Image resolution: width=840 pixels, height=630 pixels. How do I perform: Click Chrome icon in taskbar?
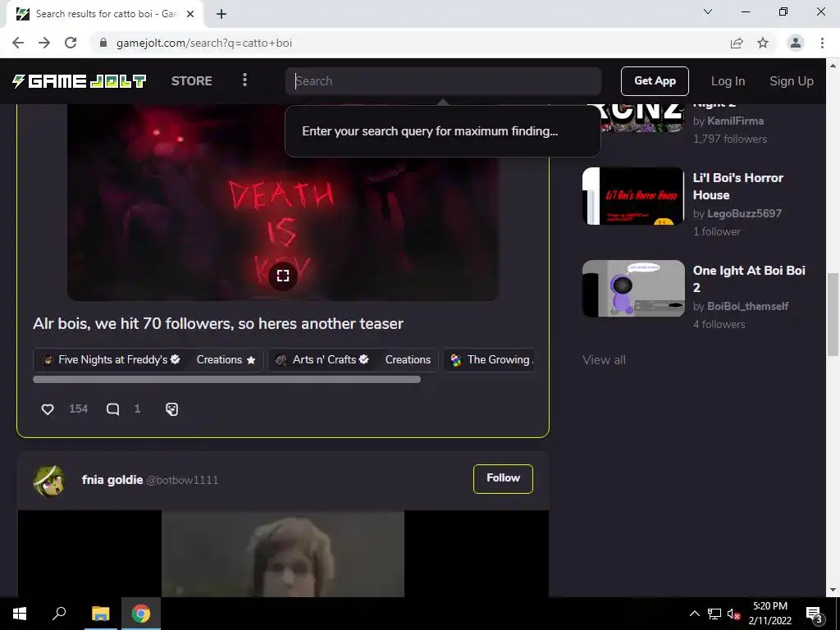tap(141, 614)
